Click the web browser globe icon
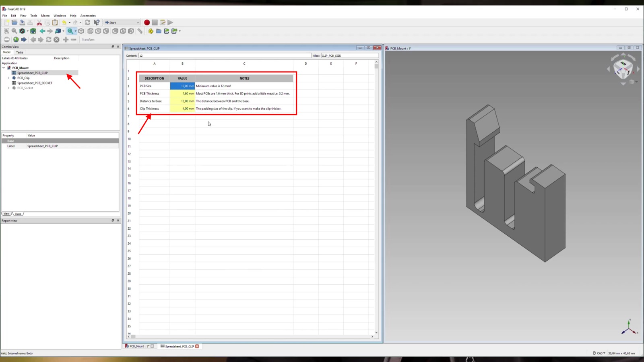Image resolution: width=644 pixels, height=362 pixels. (16, 39)
